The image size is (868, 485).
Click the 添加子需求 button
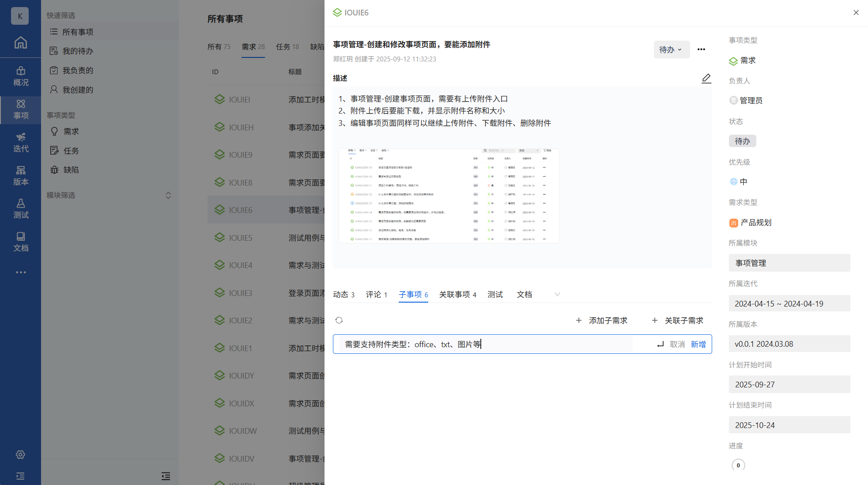[x=602, y=320]
